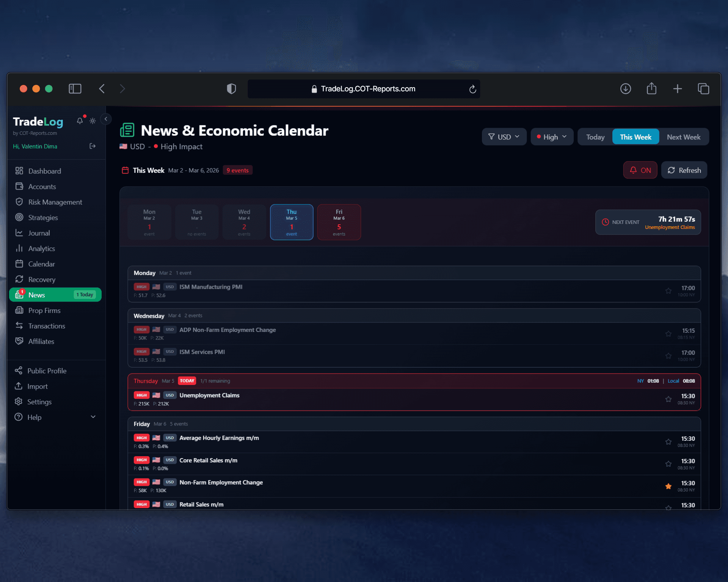Click the reload icon in the address bar
Screen dimensions: 728x582
472,89
